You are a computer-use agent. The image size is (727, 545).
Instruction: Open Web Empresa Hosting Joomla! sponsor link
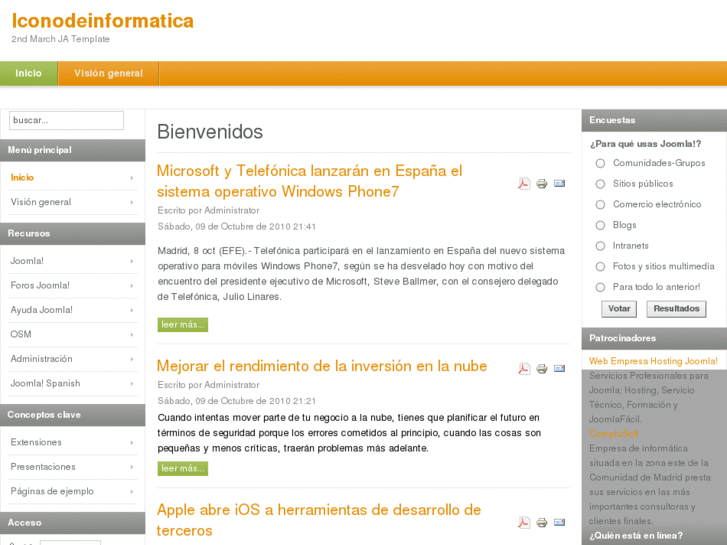tap(653, 361)
